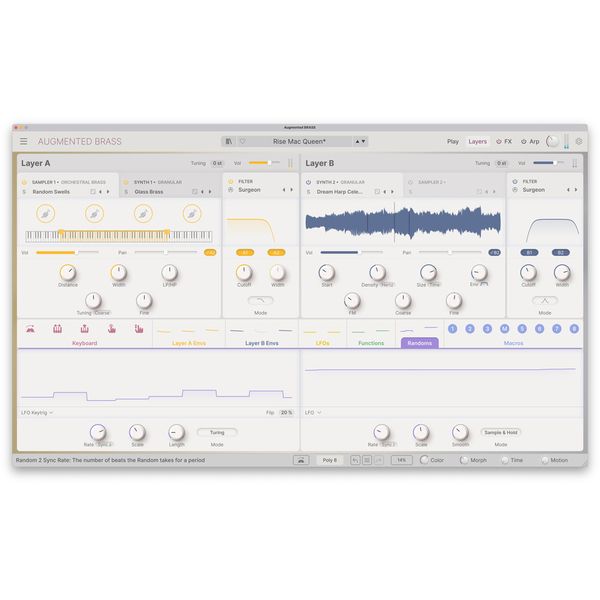This screenshot has height=600, width=600.
Task: Like the preset with the heart icon
Action: tap(243, 141)
